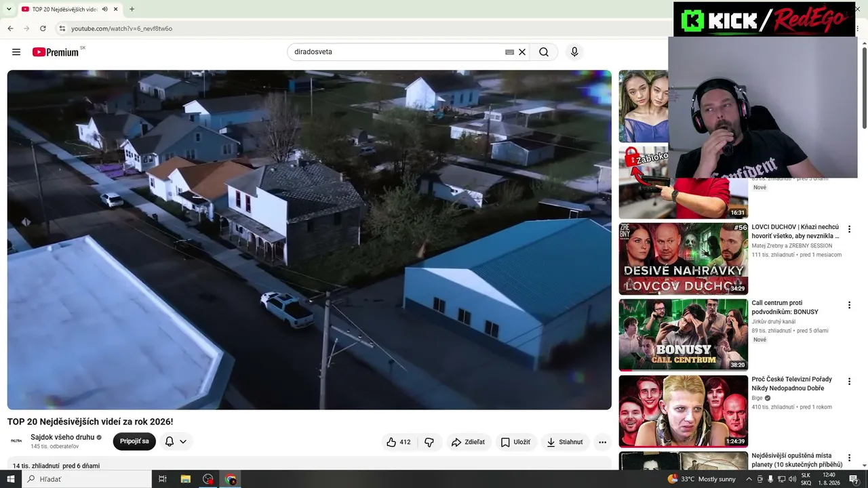Open Nejděsivější opuštěná místa planety video
The width and height of the screenshot is (868, 488).
[x=797, y=460]
